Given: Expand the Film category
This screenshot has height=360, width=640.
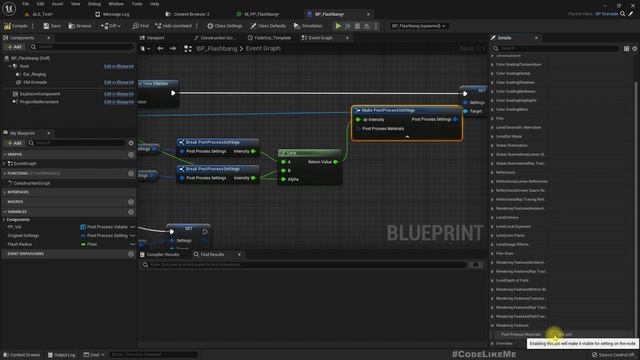Looking at the screenshot, I should [x=492, y=118].
